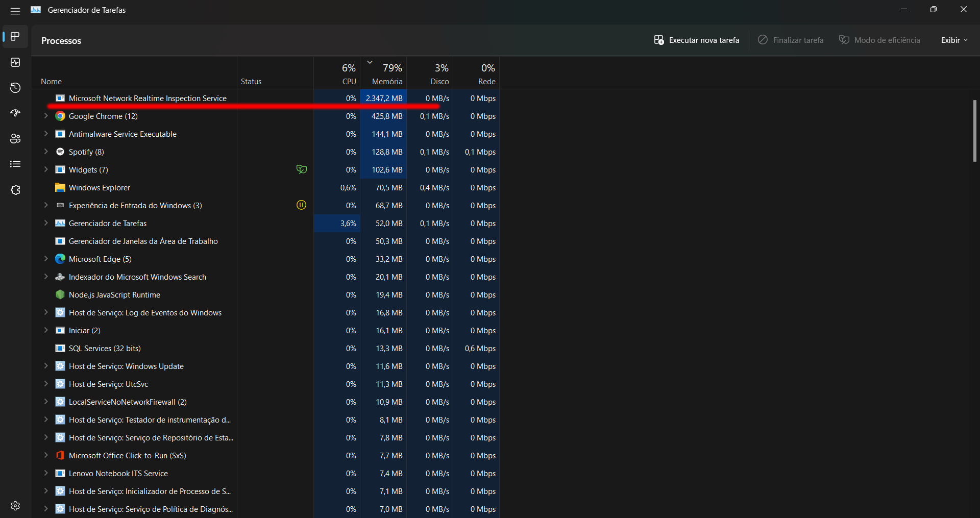Image resolution: width=980 pixels, height=518 pixels.
Task: Select Lenovo Notebook ITS Service row
Action: [265, 474]
